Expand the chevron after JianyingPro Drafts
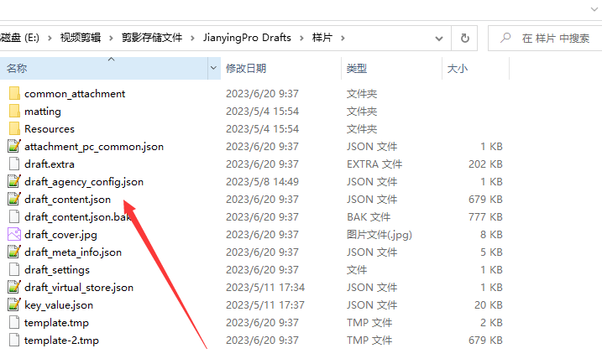 click(x=301, y=38)
